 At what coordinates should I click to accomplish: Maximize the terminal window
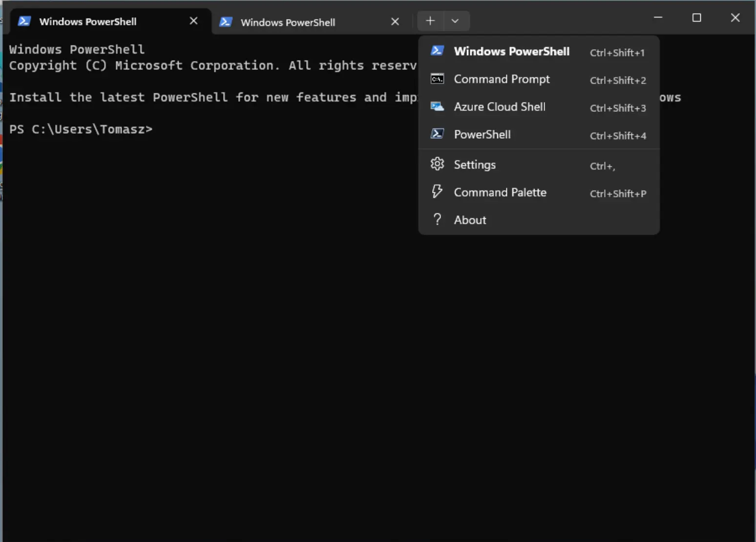pyautogui.click(x=696, y=18)
